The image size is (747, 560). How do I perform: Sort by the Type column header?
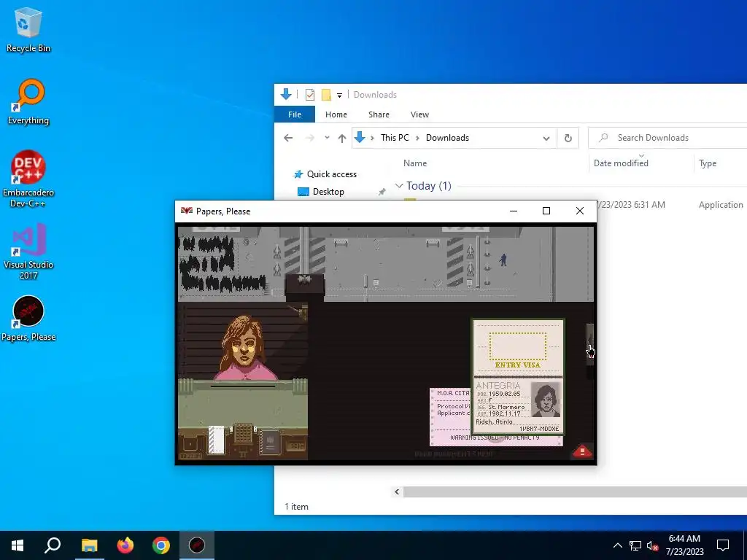[x=708, y=163]
